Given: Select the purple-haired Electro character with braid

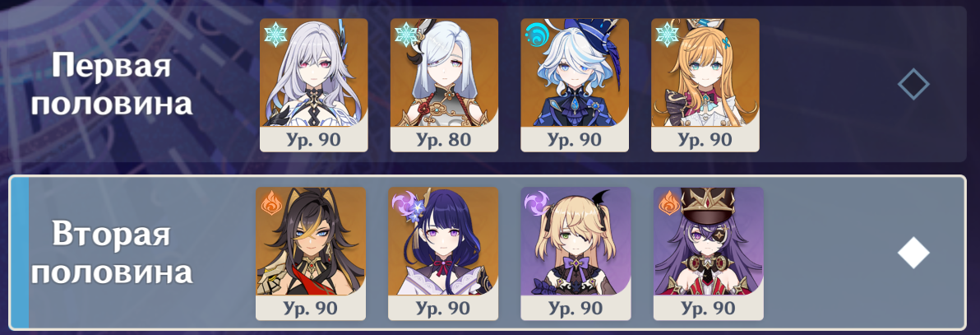Looking at the screenshot, I should tap(443, 254).
